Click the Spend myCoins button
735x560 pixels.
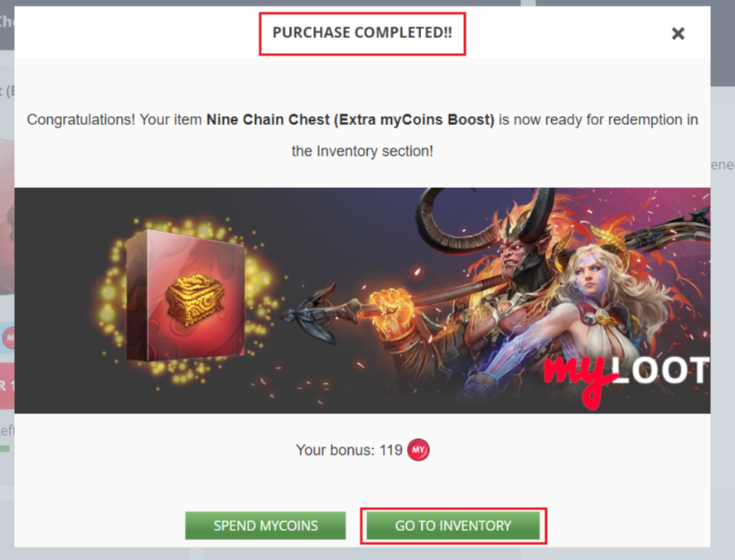[x=265, y=525]
